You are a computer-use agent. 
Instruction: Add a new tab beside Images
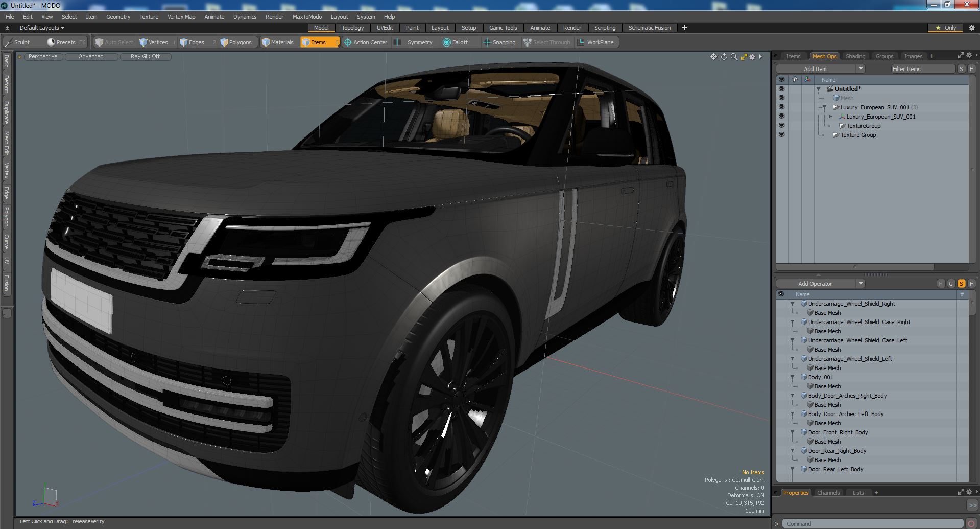[931, 56]
